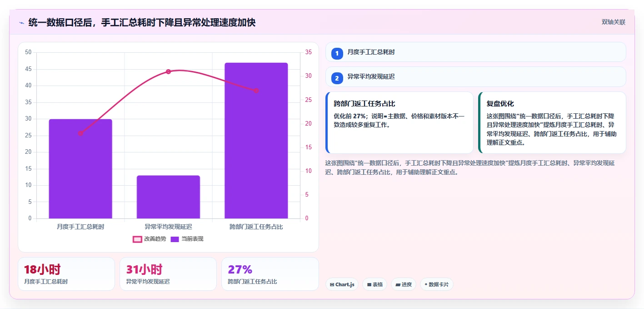Click x-axis label 异常平均发现延迟
Screen dimensions: 644x309
click(168, 226)
